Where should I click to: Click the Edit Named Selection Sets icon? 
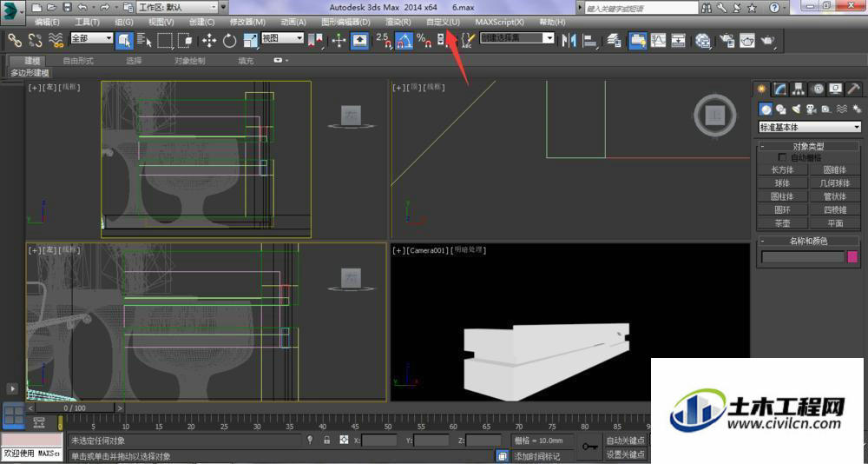click(x=467, y=41)
